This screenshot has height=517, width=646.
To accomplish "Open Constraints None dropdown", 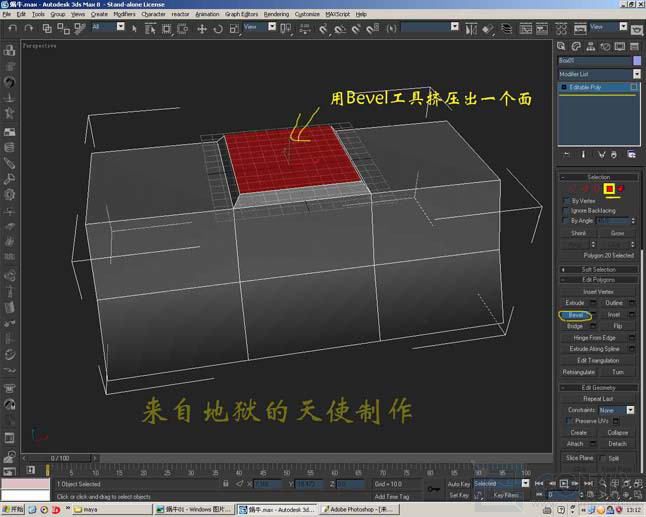I will click(x=630, y=410).
